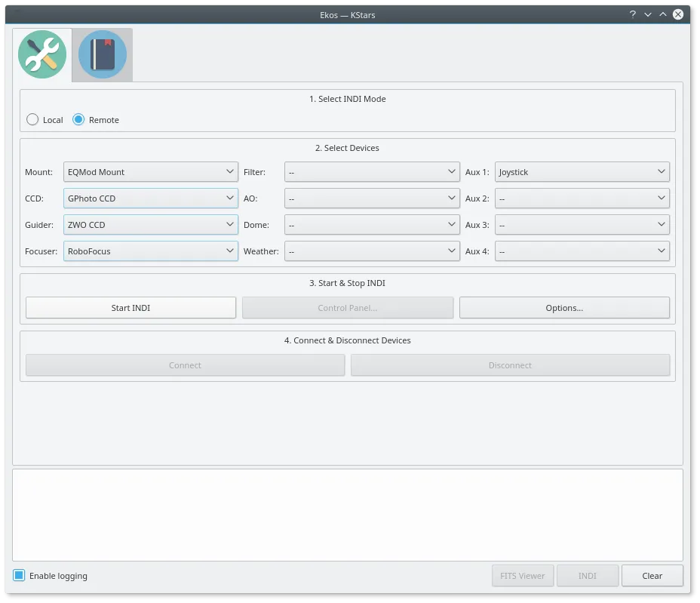Viewport: 700px width, 603px height.
Task: Click inside the empty log text area
Action: tap(347, 515)
